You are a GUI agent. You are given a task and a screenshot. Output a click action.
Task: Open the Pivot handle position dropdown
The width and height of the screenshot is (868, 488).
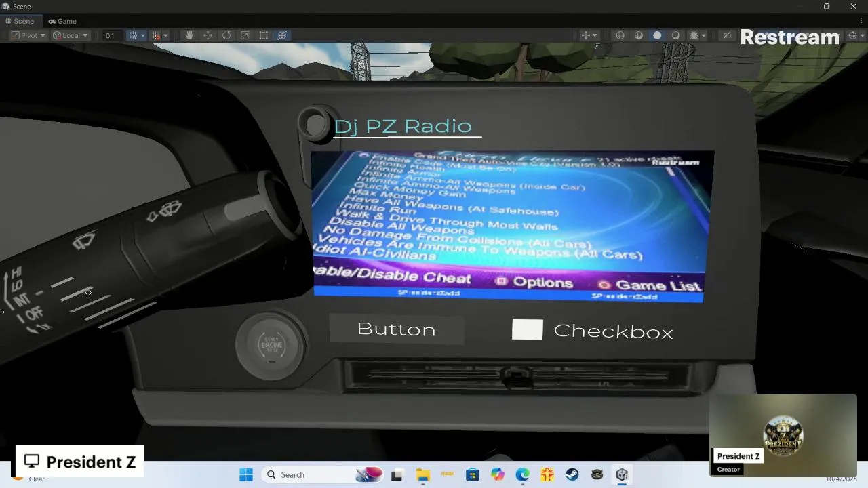28,35
